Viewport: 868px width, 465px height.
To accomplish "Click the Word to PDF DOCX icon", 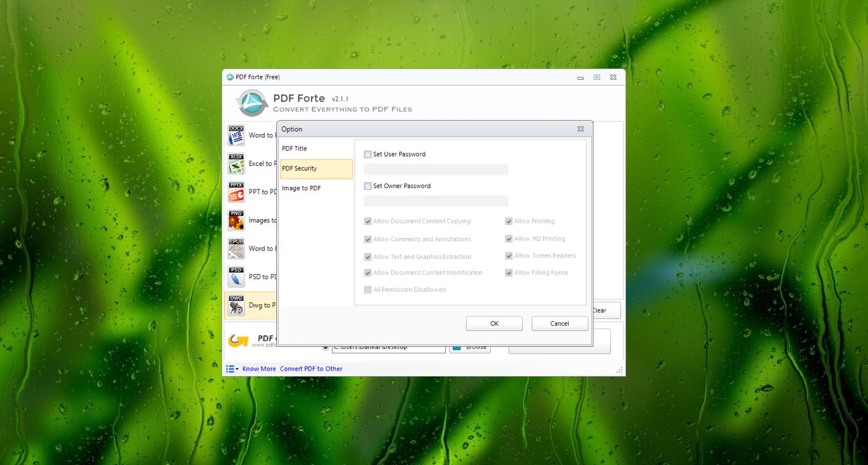I will coord(236,135).
